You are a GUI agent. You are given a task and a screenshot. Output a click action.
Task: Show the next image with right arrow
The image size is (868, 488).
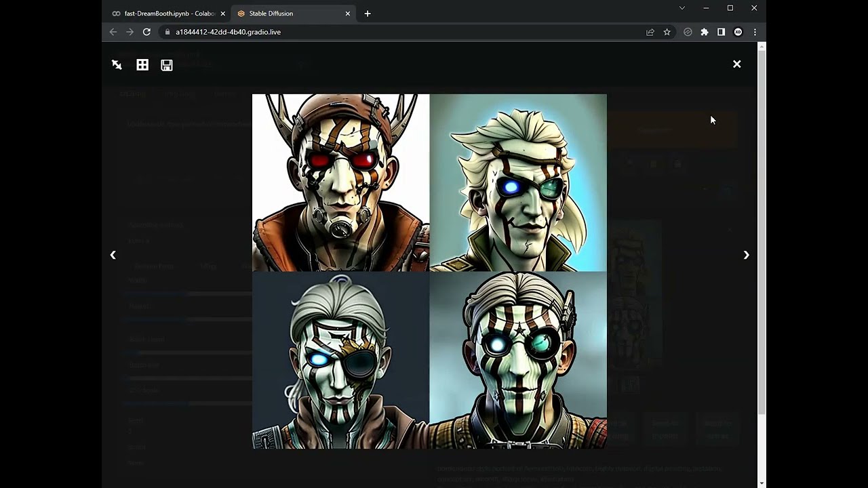pyautogui.click(x=746, y=255)
